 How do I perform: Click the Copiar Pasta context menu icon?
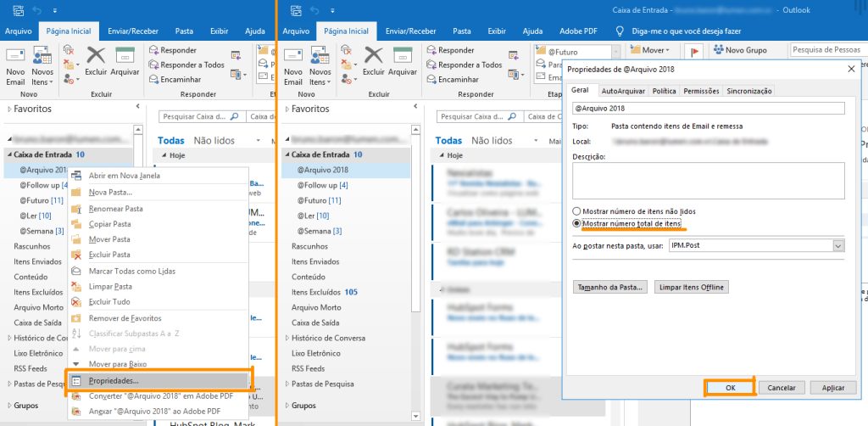point(76,224)
